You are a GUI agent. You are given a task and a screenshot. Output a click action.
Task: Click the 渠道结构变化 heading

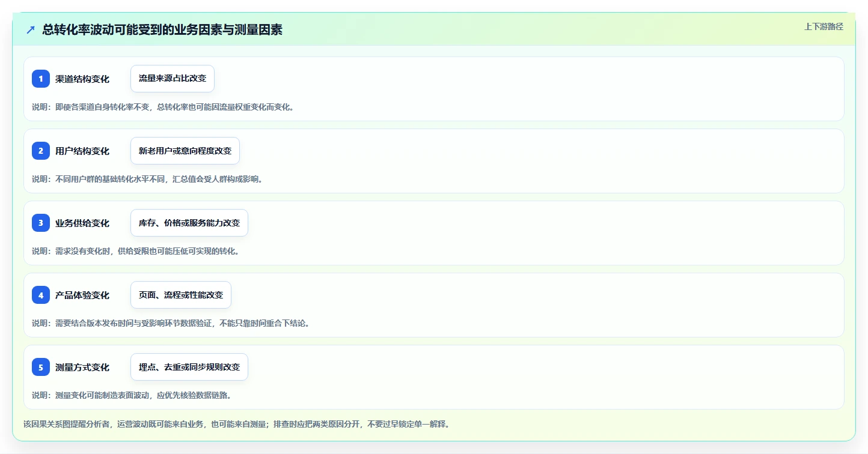[x=82, y=79]
